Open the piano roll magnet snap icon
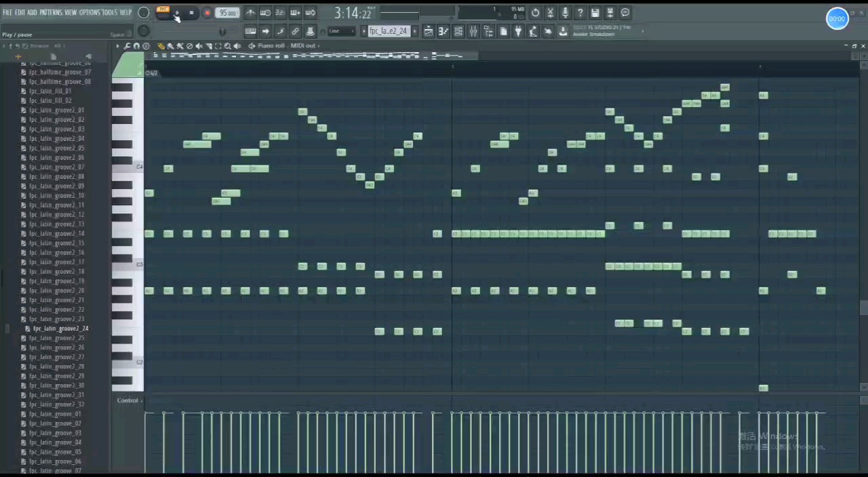Viewport: 868px width, 477px height. coord(136,46)
